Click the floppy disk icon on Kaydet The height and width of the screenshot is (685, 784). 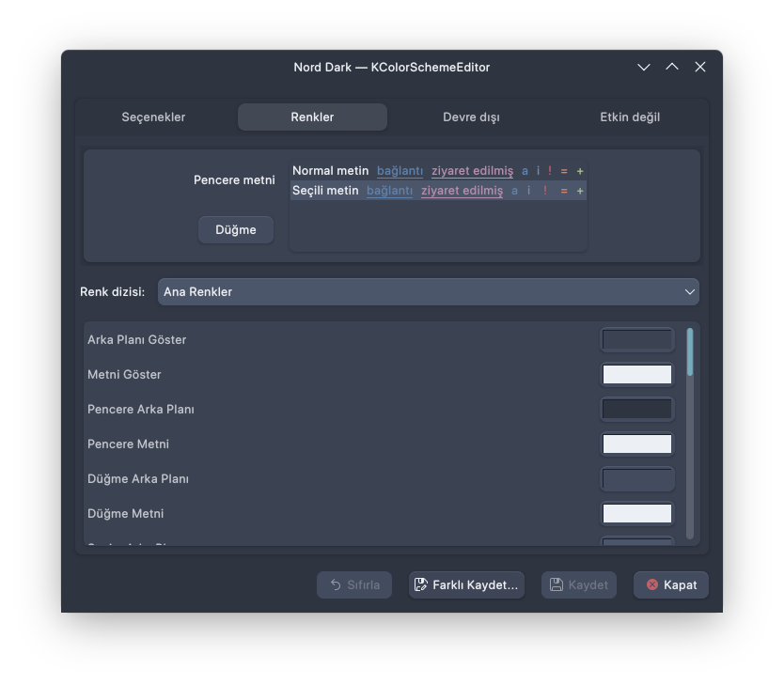557,584
